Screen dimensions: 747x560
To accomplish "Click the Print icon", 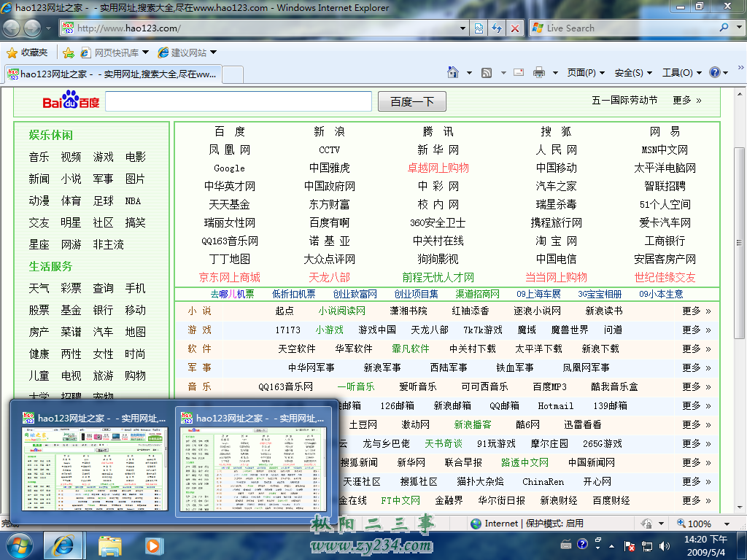I will 539,72.
